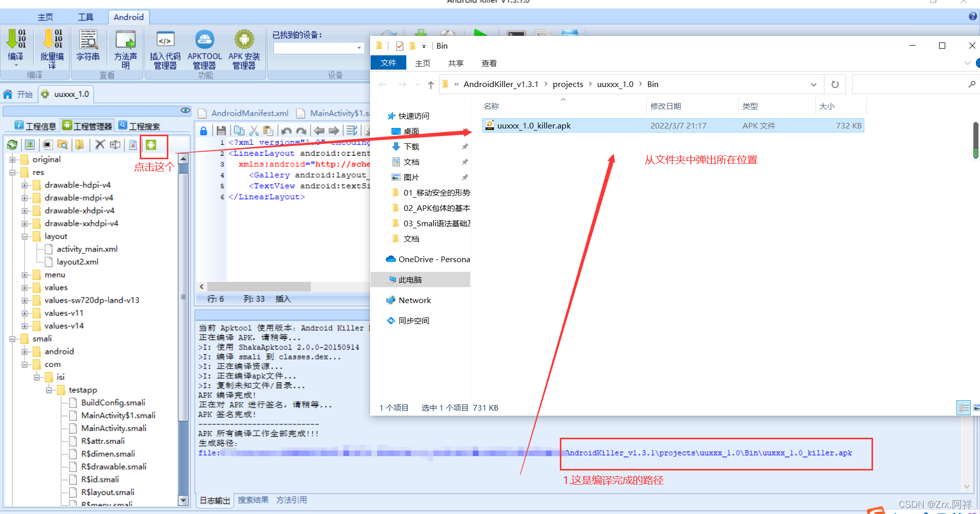Screen dimensions: 980x514
Task: Click the paste icon in editor toolbar
Action: click(x=268, y=131)
